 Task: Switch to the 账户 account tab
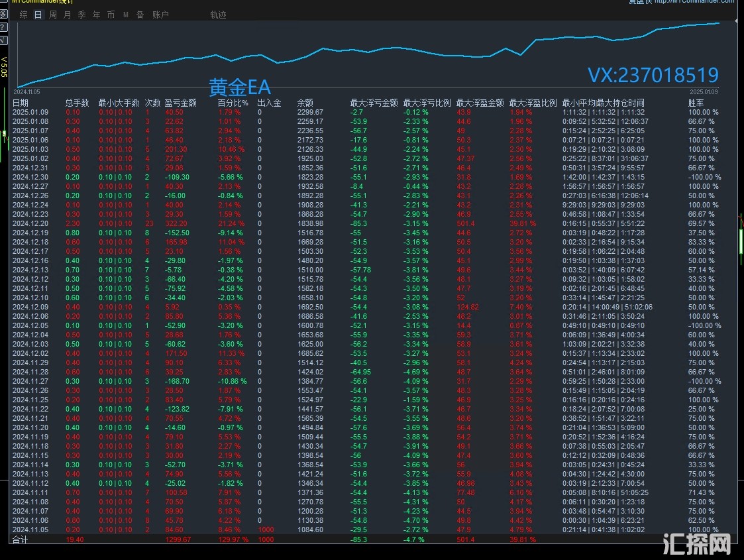tap(160, 15)
